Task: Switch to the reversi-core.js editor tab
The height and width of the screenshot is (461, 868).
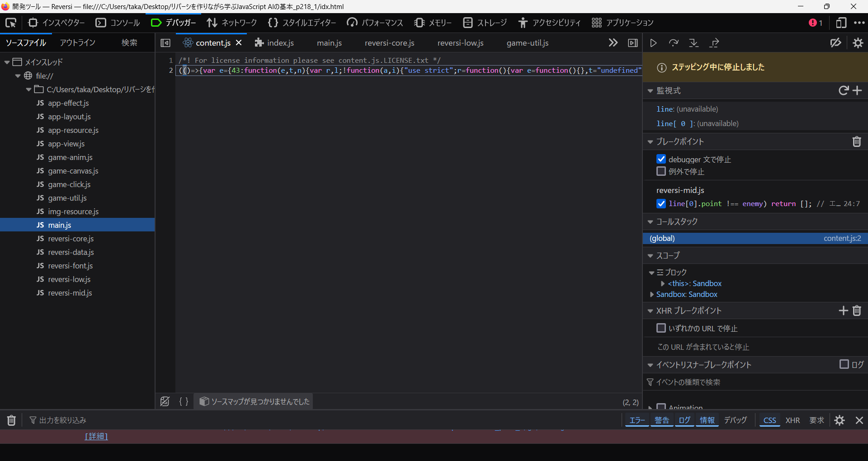Action: 389,43
